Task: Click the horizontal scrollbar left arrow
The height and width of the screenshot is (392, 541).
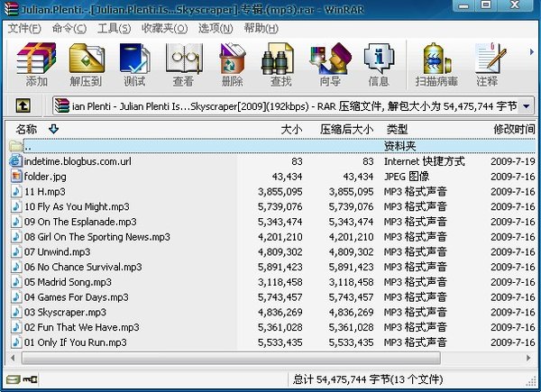Action: coord(13,358)
